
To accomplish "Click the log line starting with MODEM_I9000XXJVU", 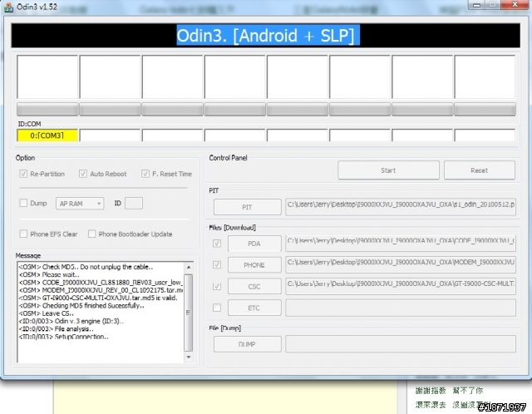I will point(101,290).
